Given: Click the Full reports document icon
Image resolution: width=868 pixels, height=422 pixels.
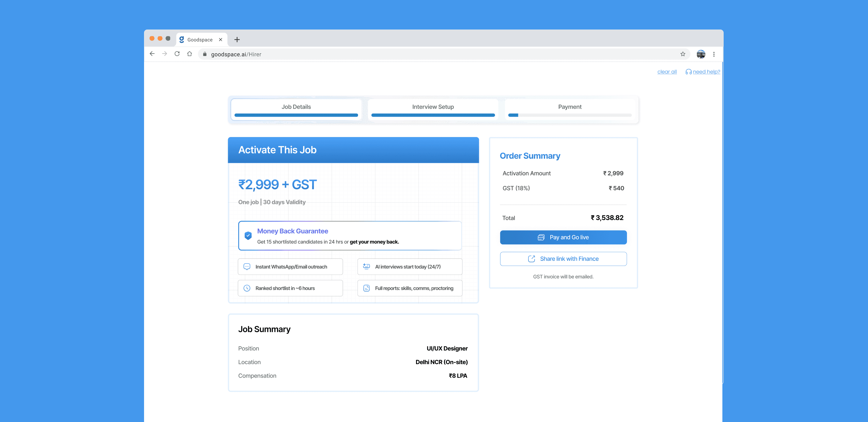Looking at the screenshot, I should click(366, 288).
